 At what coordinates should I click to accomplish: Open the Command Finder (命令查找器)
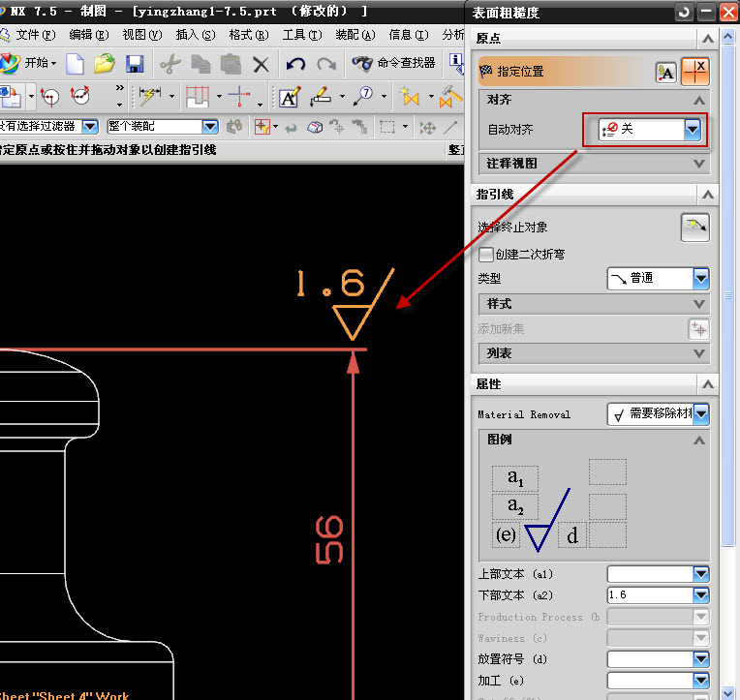pyautogui.click(x=393, y=63)
